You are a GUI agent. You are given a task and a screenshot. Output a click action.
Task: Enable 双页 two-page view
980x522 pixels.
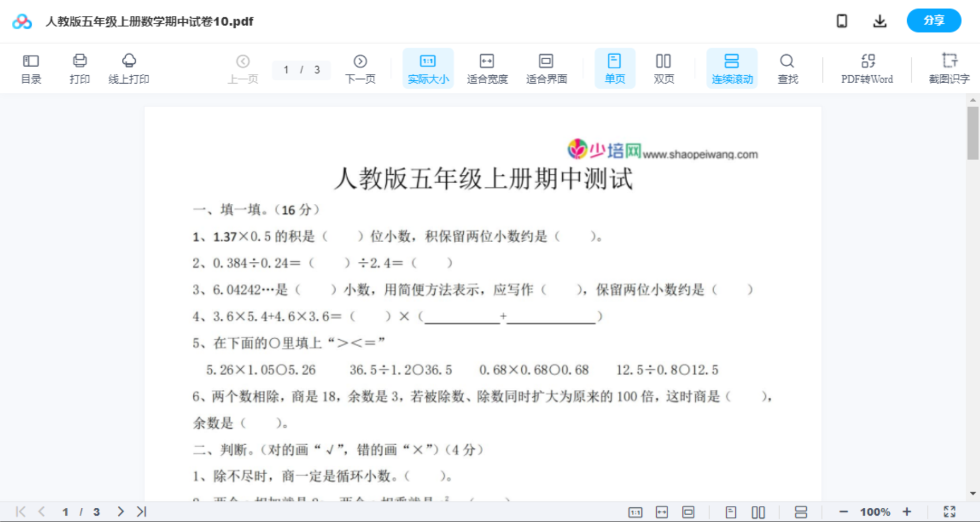pyautogui.click(x=664, y=68)
